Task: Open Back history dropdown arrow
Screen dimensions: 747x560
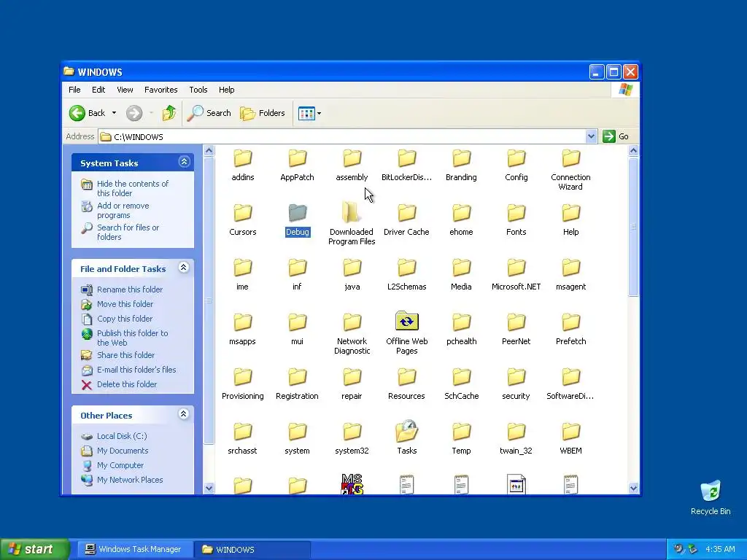Action: pos(114,113)
